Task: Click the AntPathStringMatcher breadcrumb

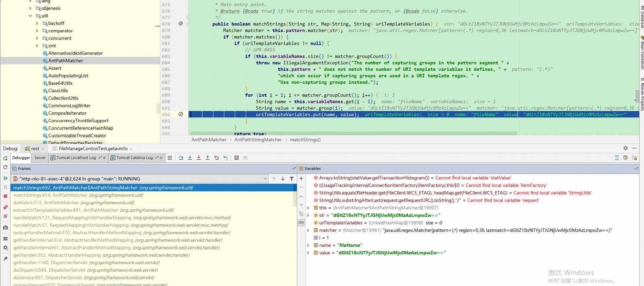Action: tap(258, 140)
